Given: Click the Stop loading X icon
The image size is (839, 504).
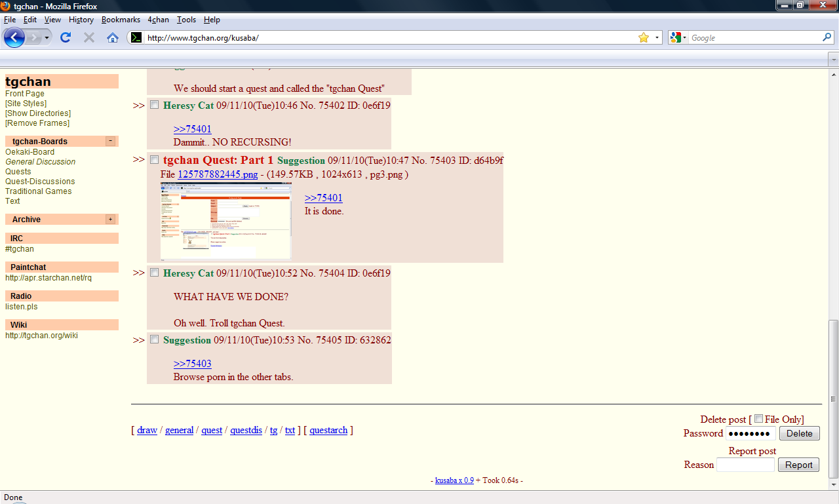Looking at the screenshot, I should pyautogui.click(x=89, y=37).
